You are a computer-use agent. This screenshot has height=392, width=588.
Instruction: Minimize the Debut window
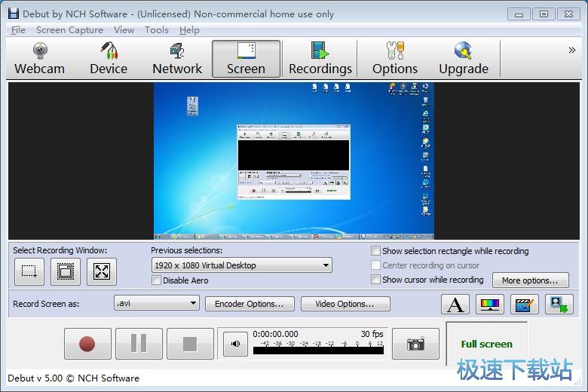(x=519, y=14)
